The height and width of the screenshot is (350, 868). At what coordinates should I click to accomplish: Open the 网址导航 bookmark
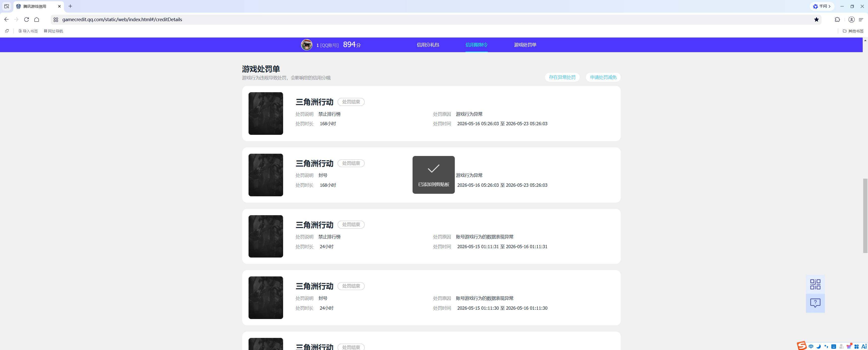pos(53,31)
